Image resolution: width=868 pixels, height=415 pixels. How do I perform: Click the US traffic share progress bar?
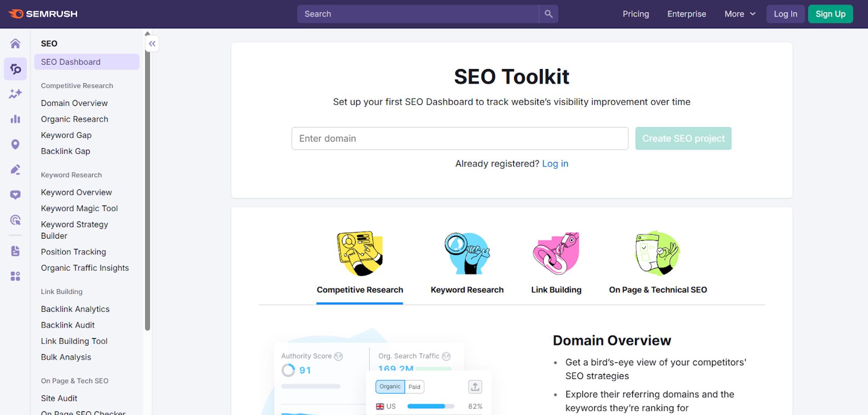[x=430, y=406]
